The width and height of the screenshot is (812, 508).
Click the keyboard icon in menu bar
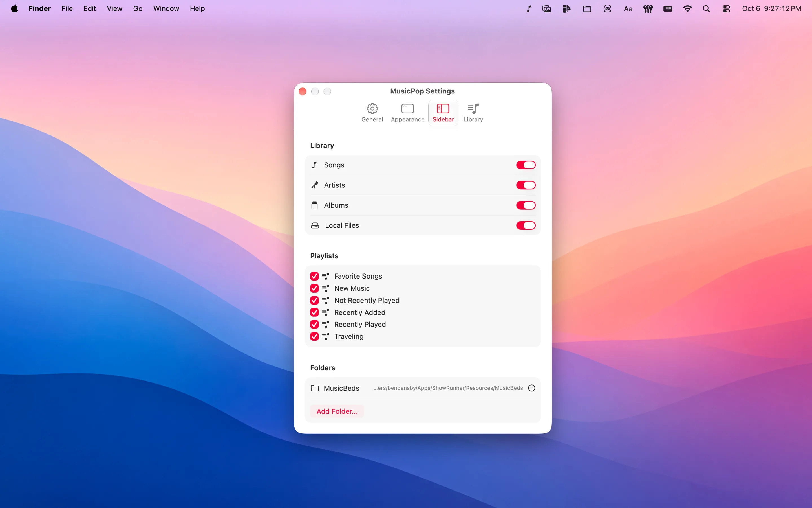[x=668, y=9]
